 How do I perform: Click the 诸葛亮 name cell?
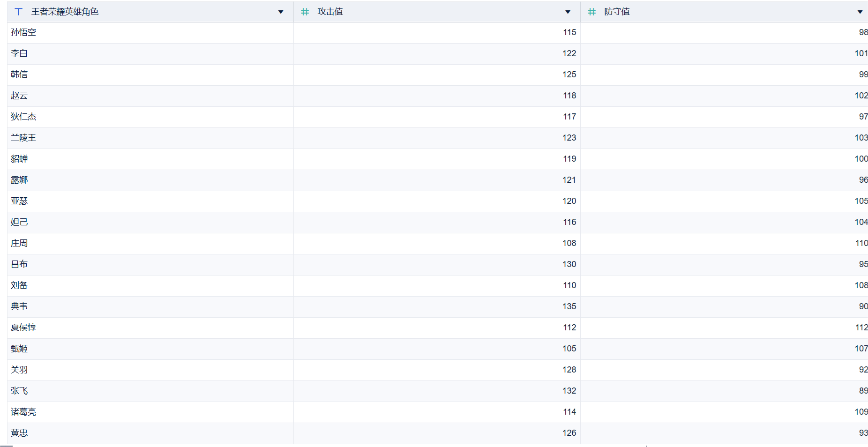click(x=150, y=412)
